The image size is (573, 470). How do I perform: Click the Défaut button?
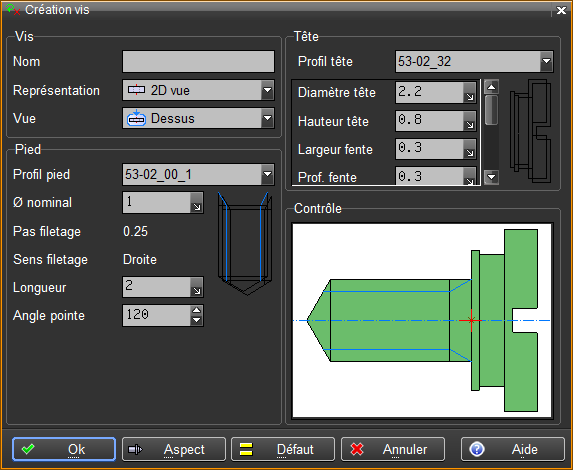[283, 449]
